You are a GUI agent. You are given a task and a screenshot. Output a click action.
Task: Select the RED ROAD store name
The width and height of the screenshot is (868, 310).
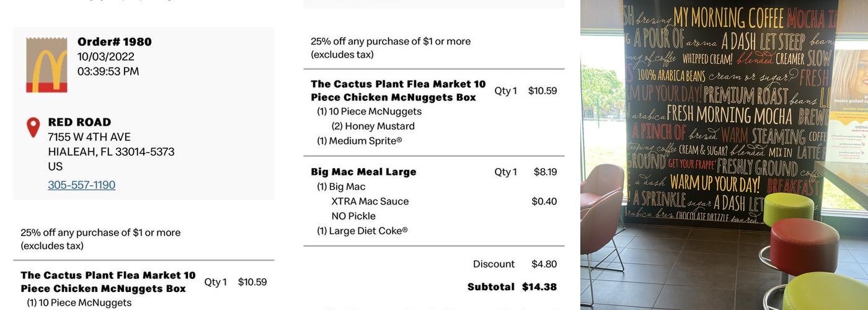[79, 122]
